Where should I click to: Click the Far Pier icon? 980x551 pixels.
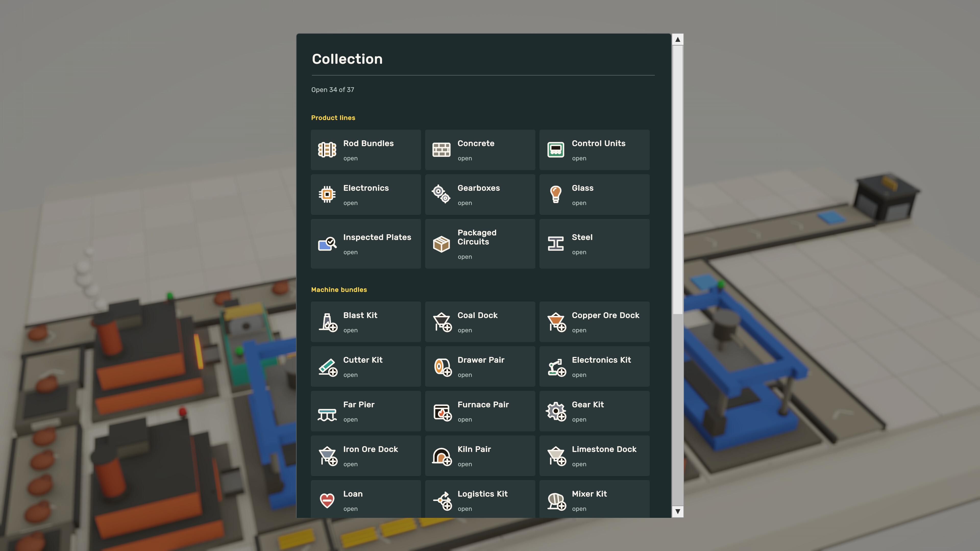coord(327,415)
